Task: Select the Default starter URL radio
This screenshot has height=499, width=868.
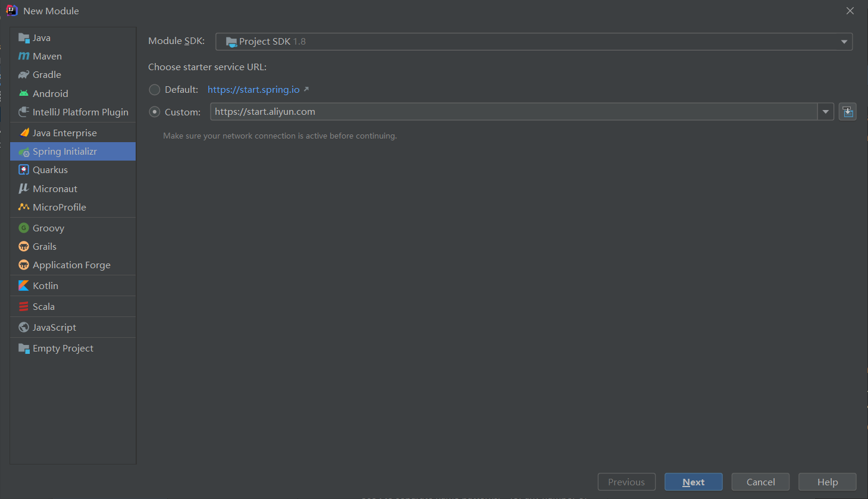Action: (x=155, y=89)
